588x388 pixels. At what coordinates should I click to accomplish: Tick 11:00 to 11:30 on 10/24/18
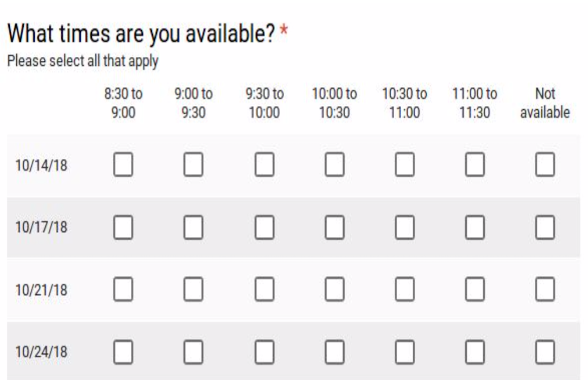tap(475, 352)
